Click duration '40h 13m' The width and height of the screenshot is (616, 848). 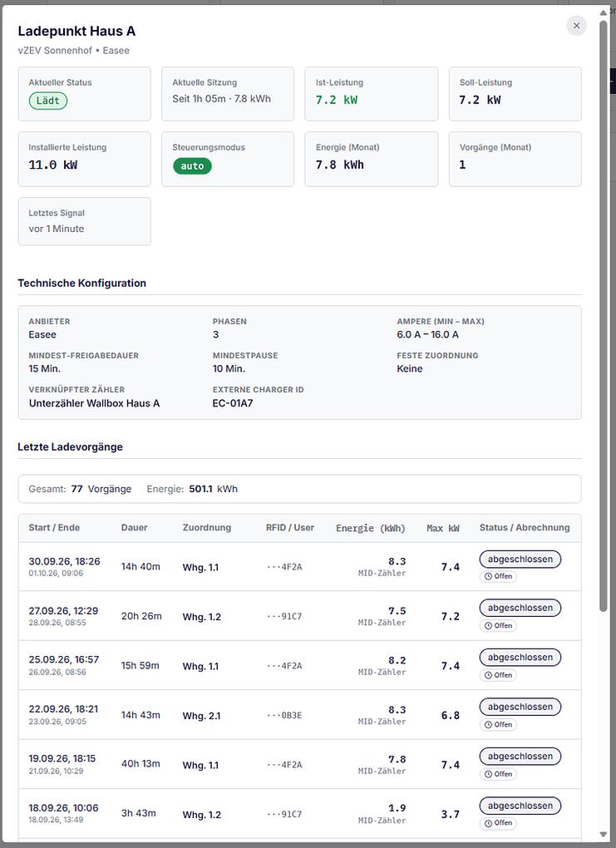pyautogui.click(x=140, y=764)
